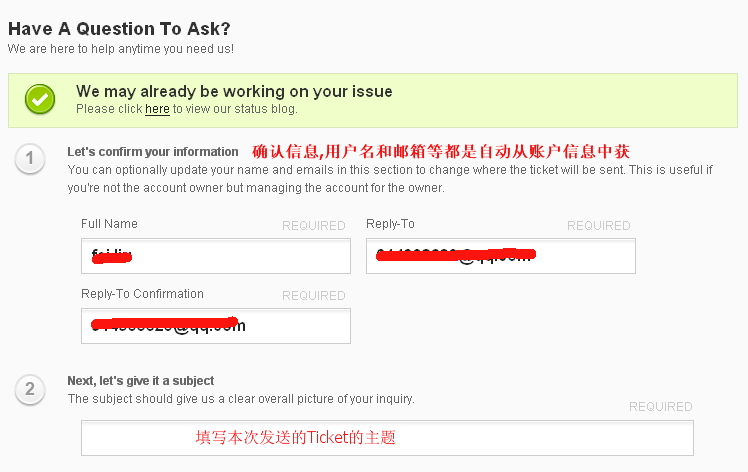Click the 'Reply-To Confirmation' field label
Screen dimensions: 748x472
pyautogui.click(x=142, y=294)
